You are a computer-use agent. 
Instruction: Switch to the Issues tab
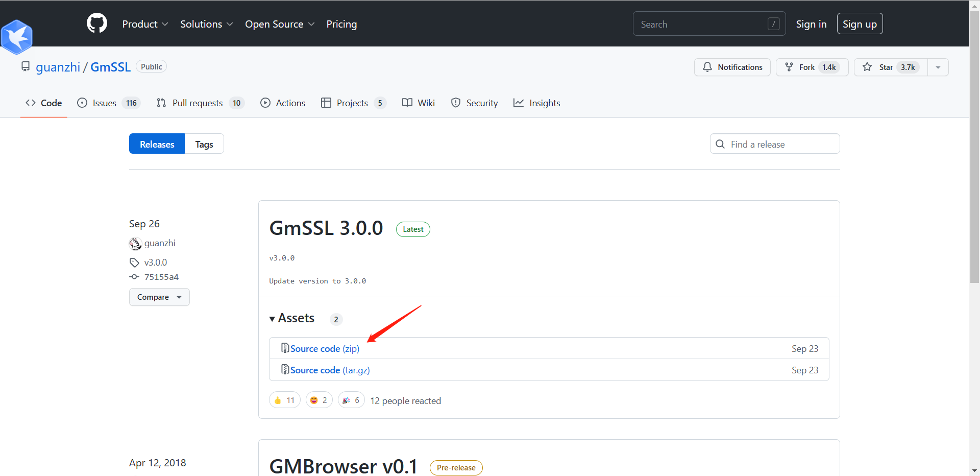click(109, 103)
